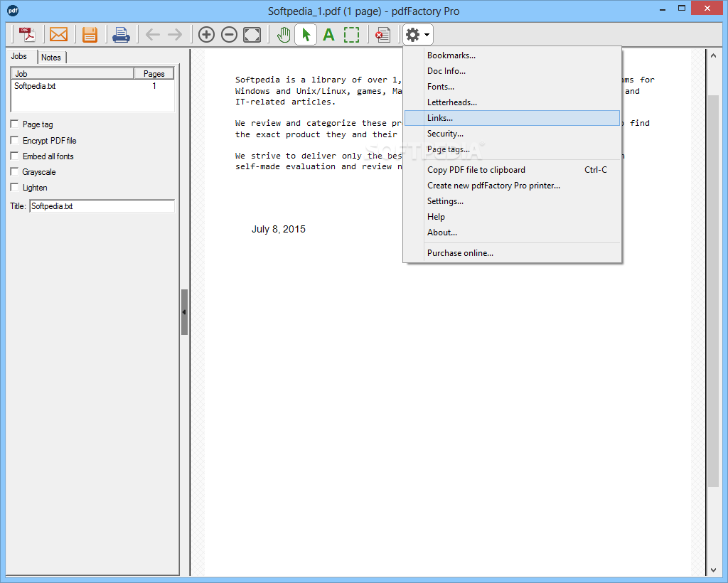Zoom in with the plus magnifier icon
This screenshot has width=728, height=583.
(206, 34)
